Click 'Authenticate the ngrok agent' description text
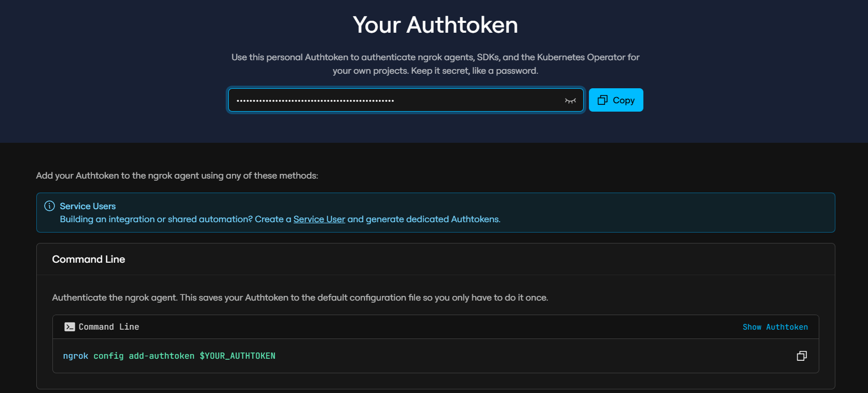 [300, 297]
